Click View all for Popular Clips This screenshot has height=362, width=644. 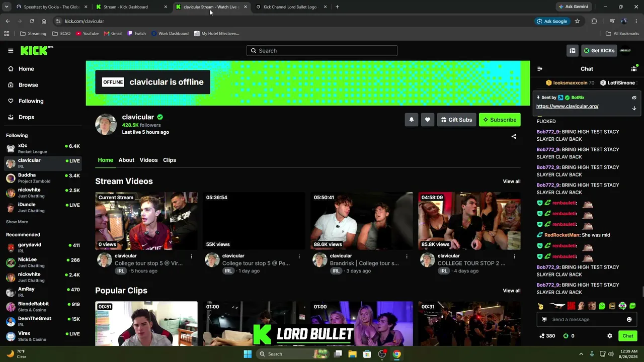[512, 291]
